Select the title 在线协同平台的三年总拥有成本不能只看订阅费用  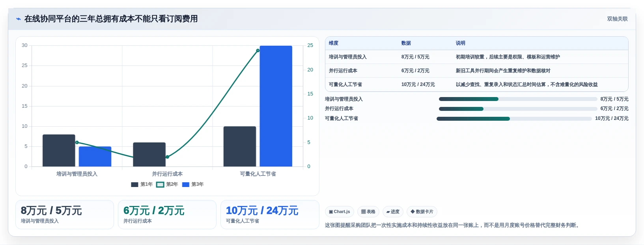[x=111, y=19]
